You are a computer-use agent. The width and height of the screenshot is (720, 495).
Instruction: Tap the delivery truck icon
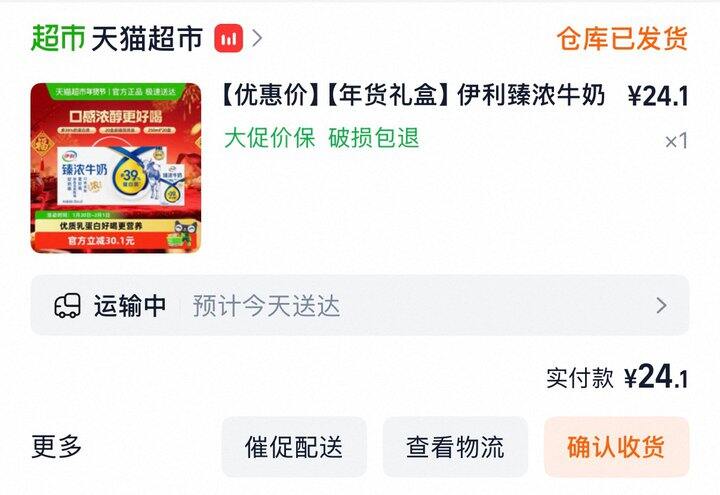pos(68,306)
